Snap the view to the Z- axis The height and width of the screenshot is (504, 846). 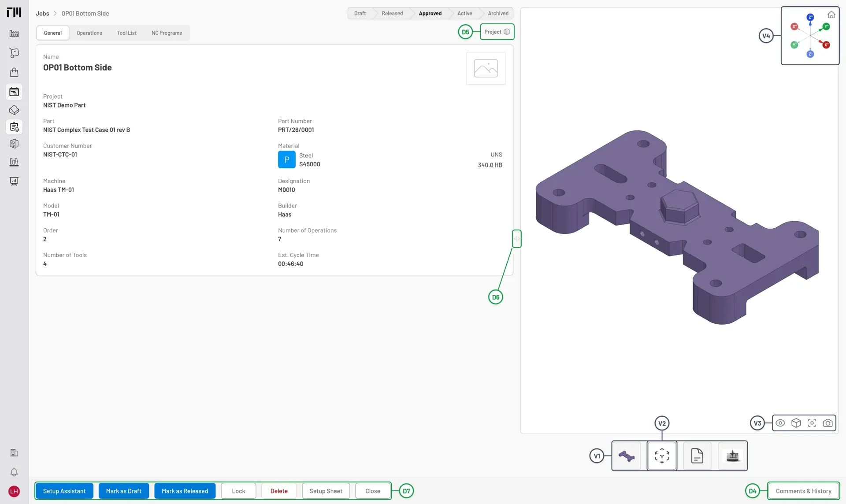(810, 54)
